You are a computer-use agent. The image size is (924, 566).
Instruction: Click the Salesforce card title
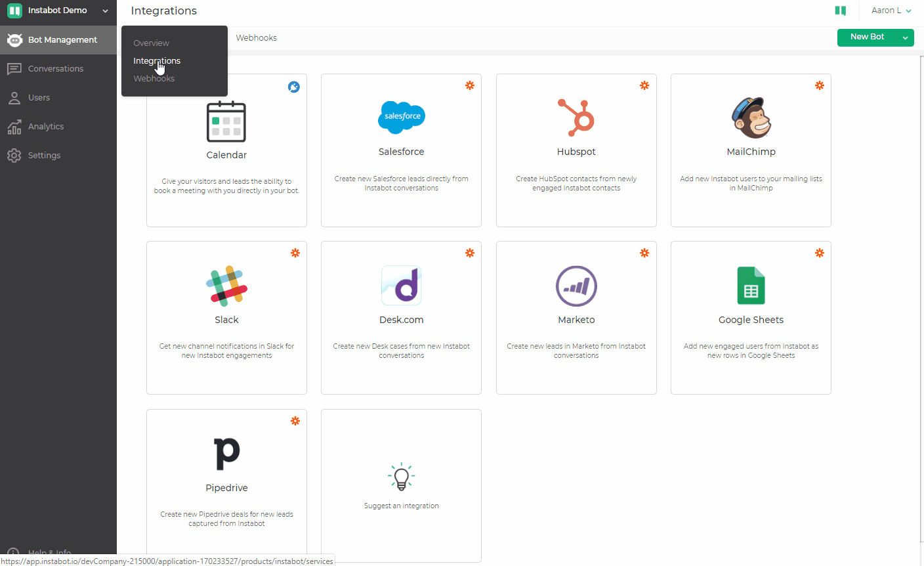pyautogui.click(x=402, y=152)
